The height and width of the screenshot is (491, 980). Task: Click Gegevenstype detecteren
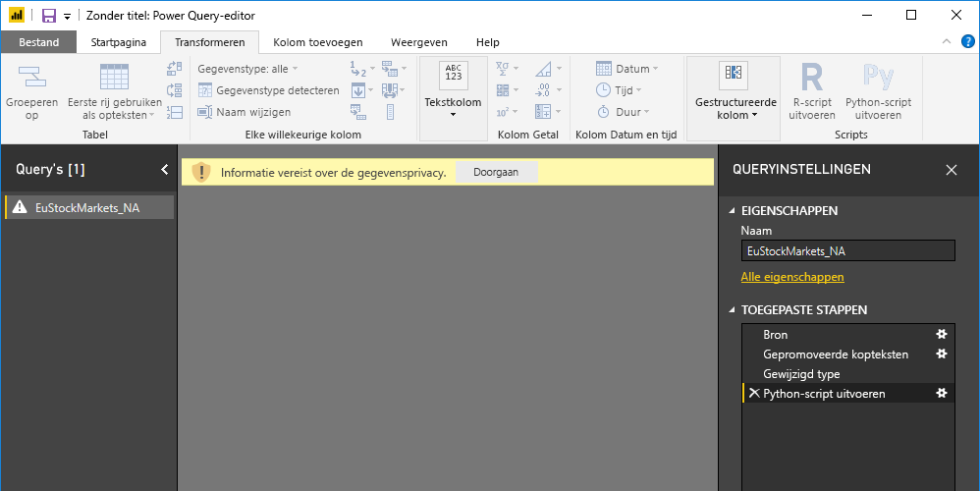coord(269,90)
